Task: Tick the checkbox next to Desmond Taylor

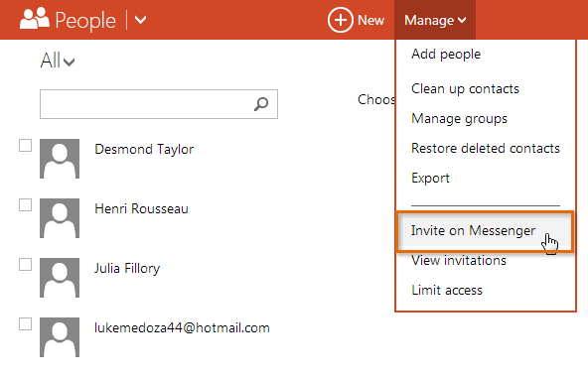Action: (25, 146)
